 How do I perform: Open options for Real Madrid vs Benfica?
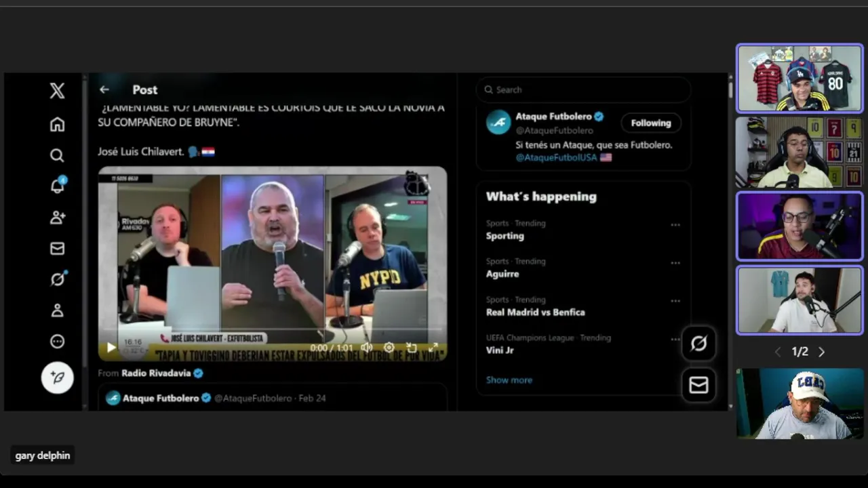pos(675,301)
